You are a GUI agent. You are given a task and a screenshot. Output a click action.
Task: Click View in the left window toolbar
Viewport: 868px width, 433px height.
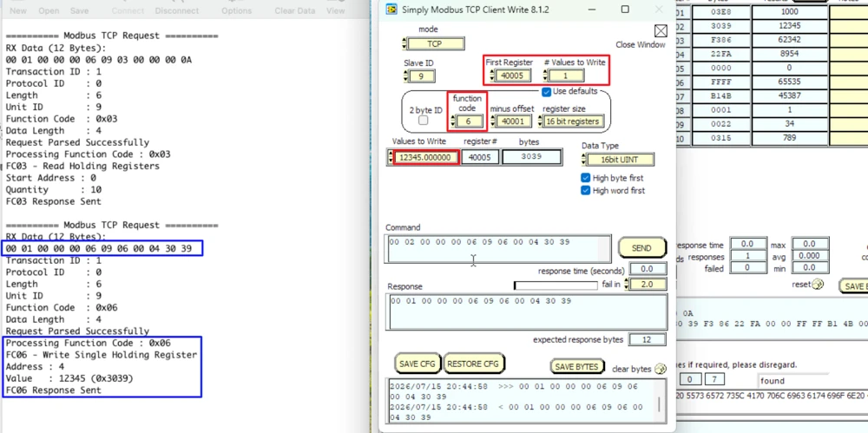click(335, 10)
